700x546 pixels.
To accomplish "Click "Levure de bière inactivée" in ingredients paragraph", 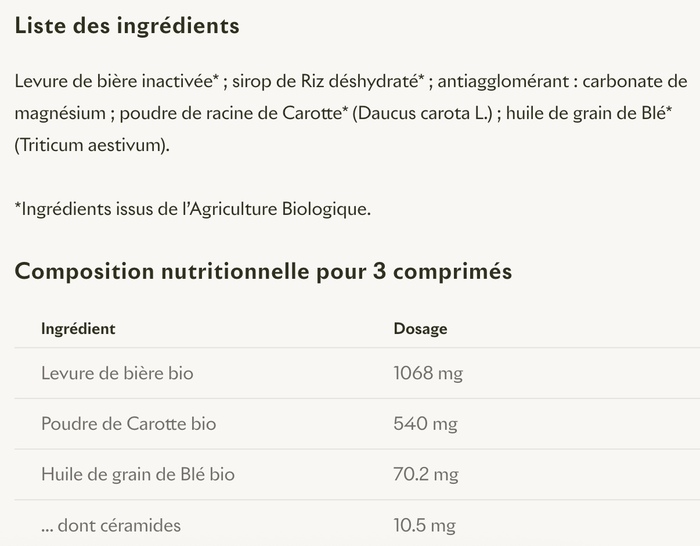I will tap(113, 81).
